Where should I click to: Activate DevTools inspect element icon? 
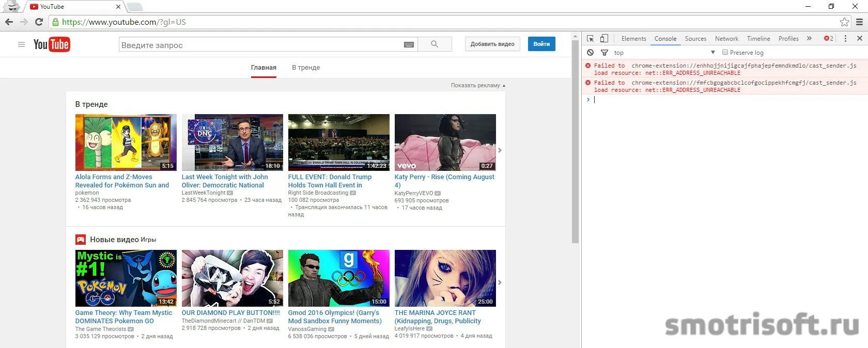(590, 38)
